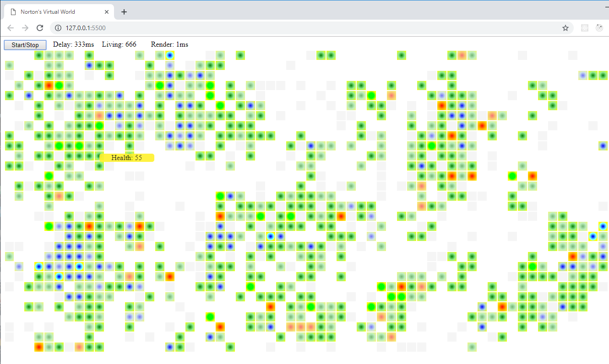This screenshot has width=609, height=364.
Task: Select the Norton's Virtual World tab
Action: pyautogui.click(x=55, y=12)
